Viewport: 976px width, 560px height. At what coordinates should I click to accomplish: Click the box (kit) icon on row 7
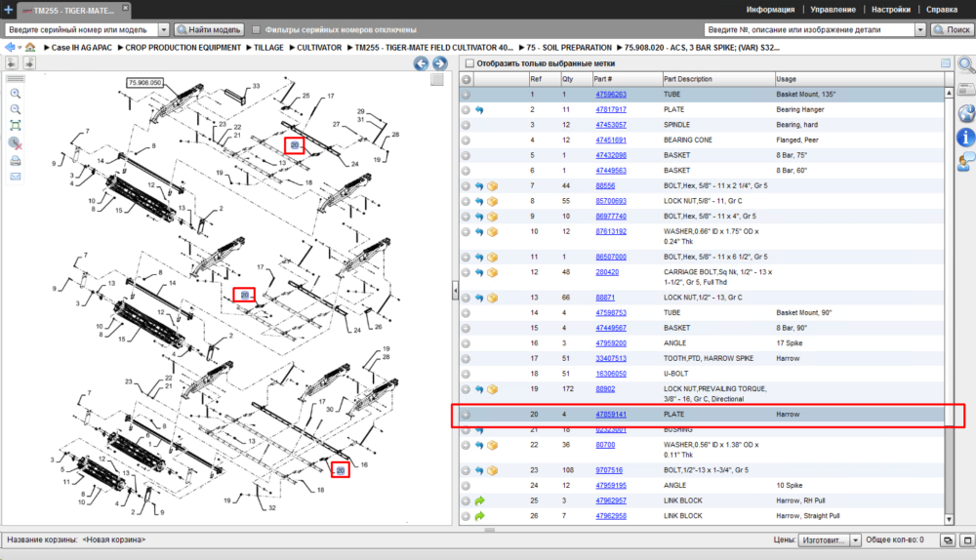tap(492, 186)
